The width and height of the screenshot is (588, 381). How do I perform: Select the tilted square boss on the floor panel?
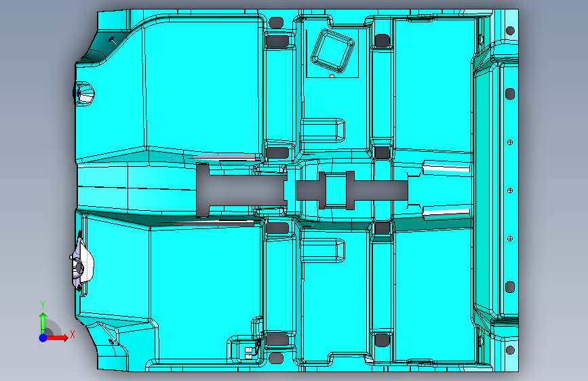[x=332, y=51]
